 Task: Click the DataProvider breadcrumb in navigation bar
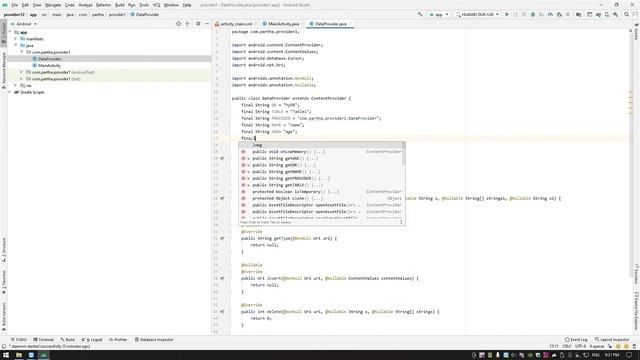coord(145,14)
